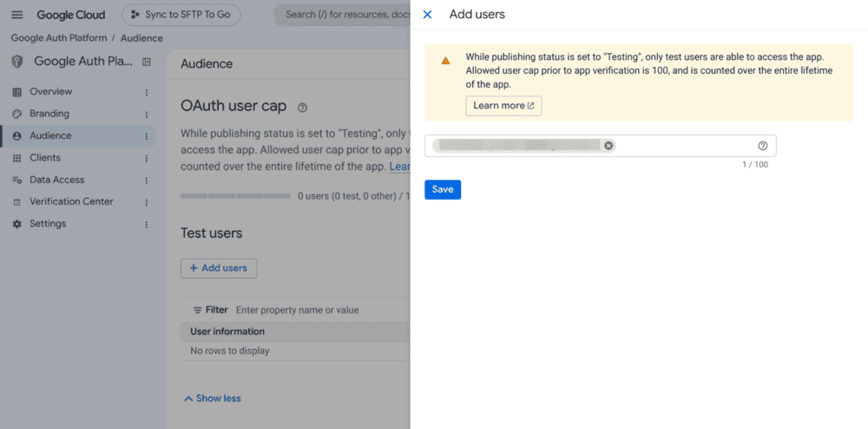Click the Add users panel title

tap(477, 15)
